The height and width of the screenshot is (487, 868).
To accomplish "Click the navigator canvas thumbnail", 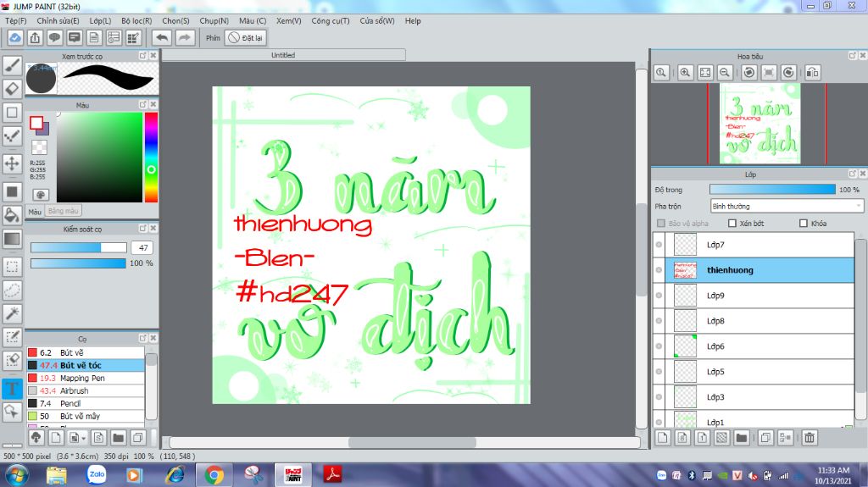I will pos(760,124).
